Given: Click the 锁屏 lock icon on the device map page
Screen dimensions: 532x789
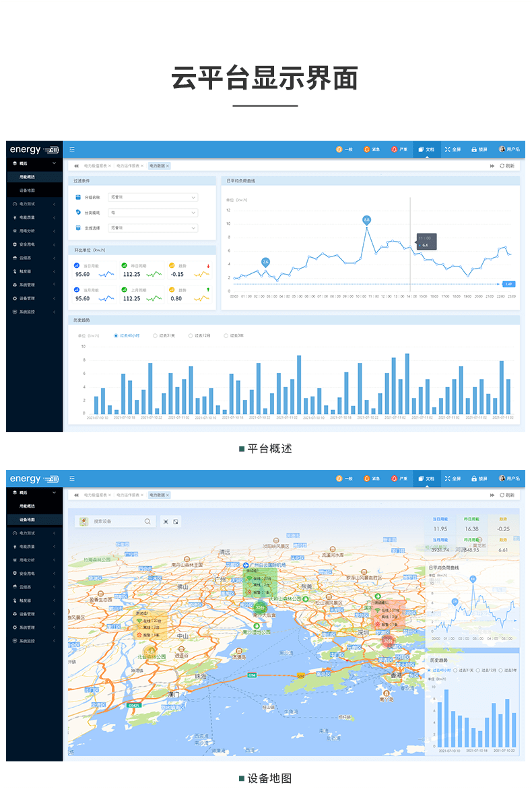Looking at the screenshot, I should 473,479.
